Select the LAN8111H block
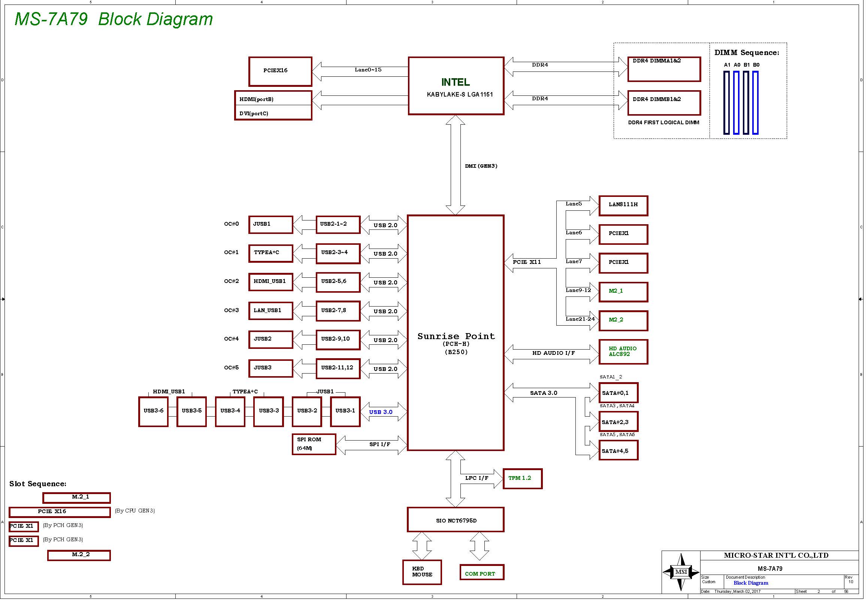Screen dimensions: 868x600 pyautogui.click(x=623, y=205)
